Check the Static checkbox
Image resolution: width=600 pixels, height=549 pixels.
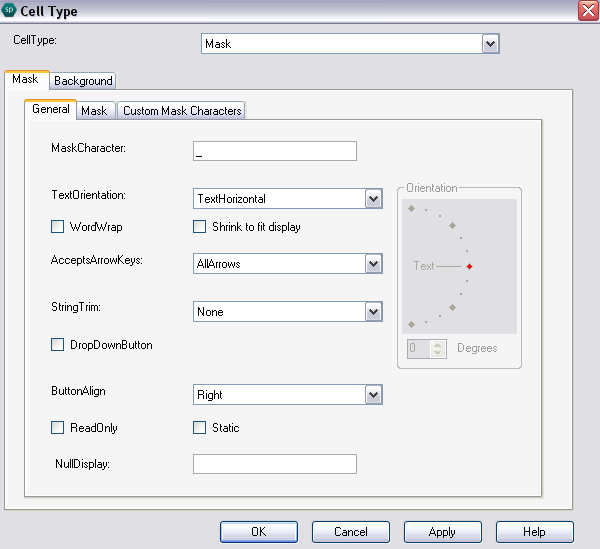(199, 427)
